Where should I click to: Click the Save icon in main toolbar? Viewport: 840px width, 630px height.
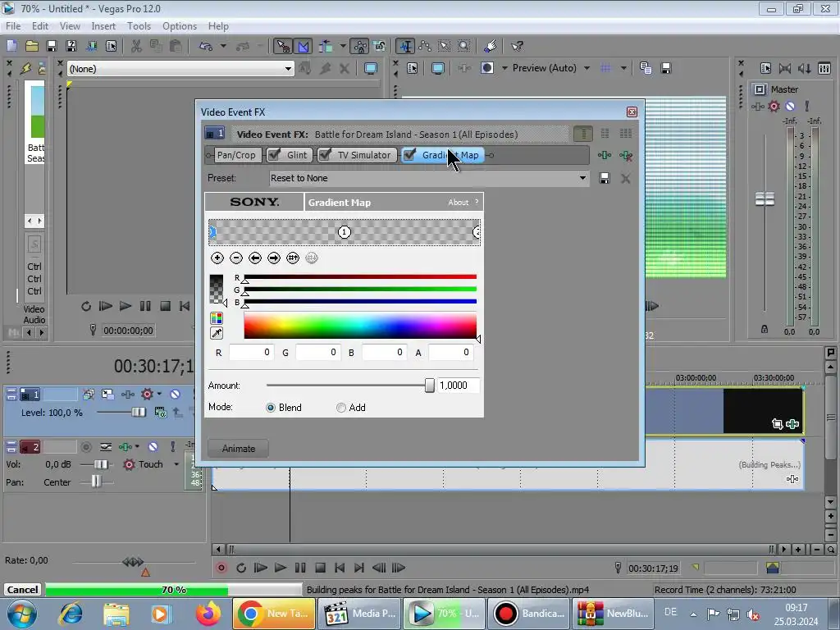click(52, 46)
